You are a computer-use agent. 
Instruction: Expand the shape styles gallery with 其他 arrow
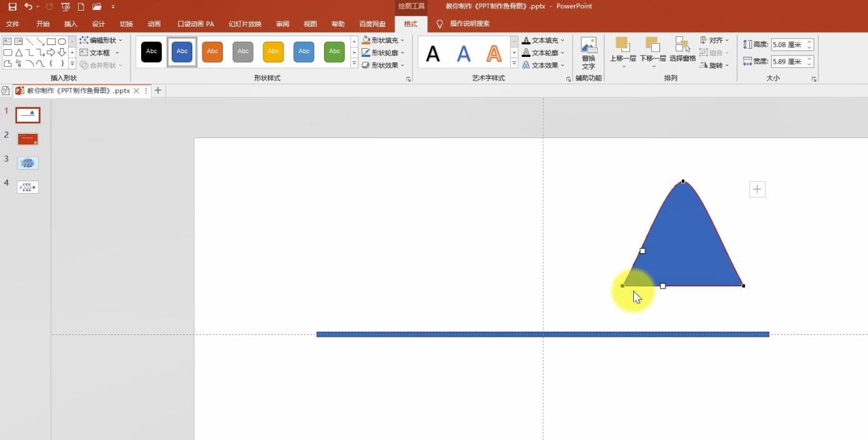tap(353, 63)
